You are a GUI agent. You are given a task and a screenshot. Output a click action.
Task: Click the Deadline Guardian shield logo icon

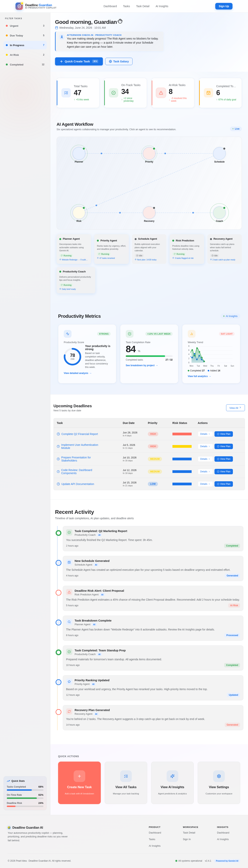[19, 6]
